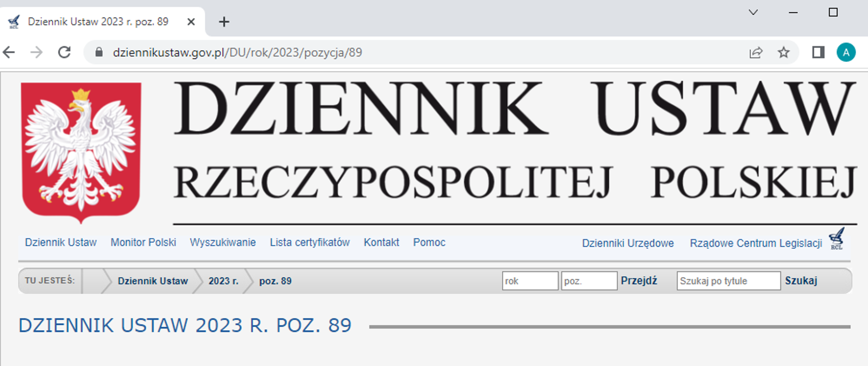This screenshot has width=868, height=366.
Task: Click 2023 r. breadcrumb
Action: (x=223, y=281)
